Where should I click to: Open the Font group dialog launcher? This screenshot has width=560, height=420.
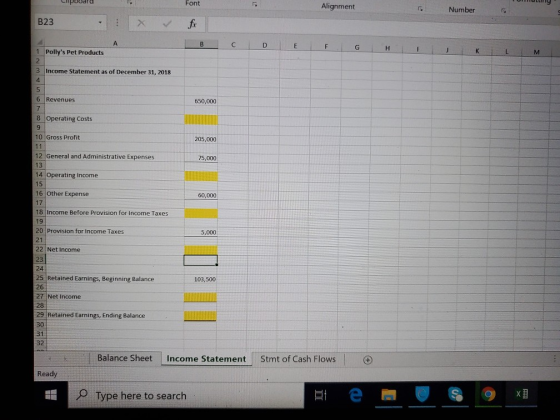254,4
